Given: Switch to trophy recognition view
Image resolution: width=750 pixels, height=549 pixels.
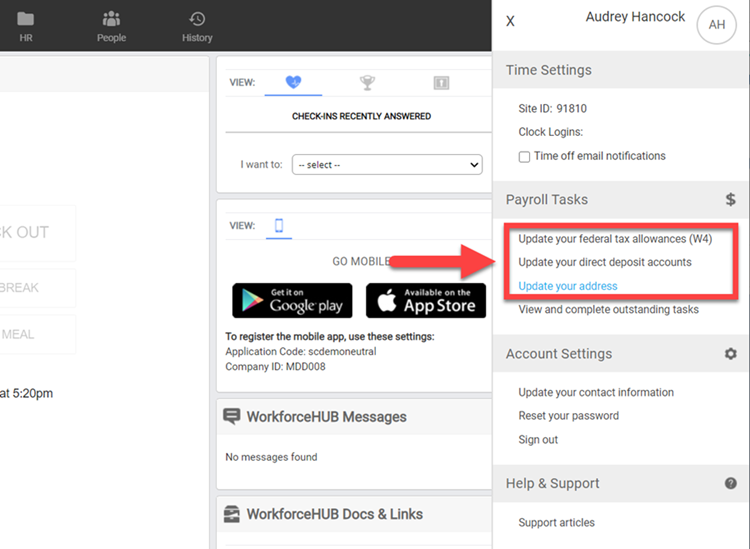Looking at the screenshot, I should pos(367,83).
